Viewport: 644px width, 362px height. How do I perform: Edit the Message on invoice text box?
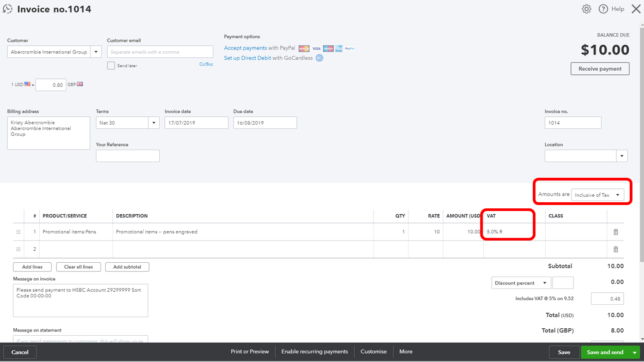[x=80, y=301]
